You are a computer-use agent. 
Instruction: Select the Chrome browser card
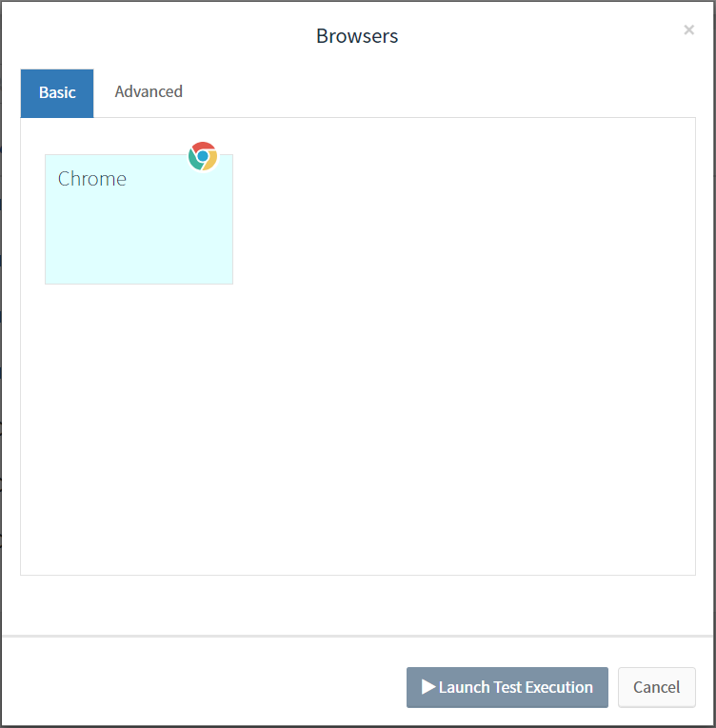(139, 219)
